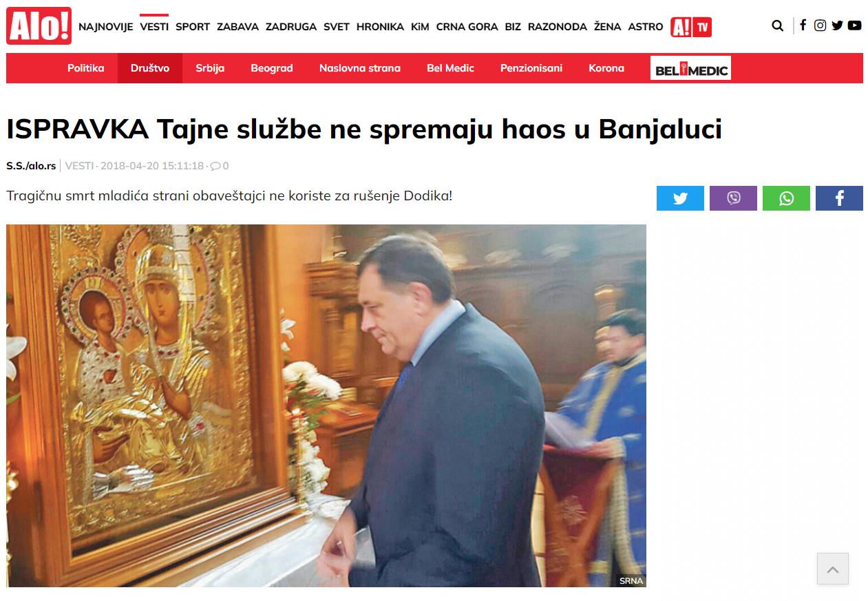
Task: Share article via blue Twitter button
Action: coord(680,198)
